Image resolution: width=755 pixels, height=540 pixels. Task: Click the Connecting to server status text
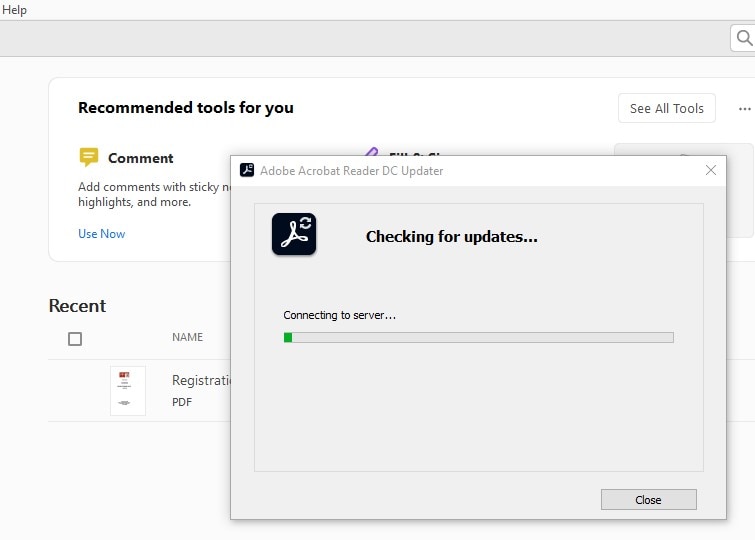coord(339,315)
